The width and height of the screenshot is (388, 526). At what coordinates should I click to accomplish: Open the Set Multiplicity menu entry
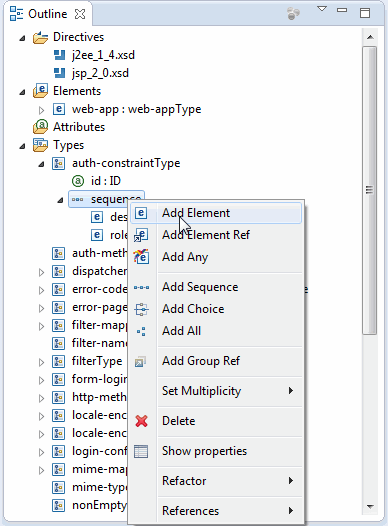216,391
